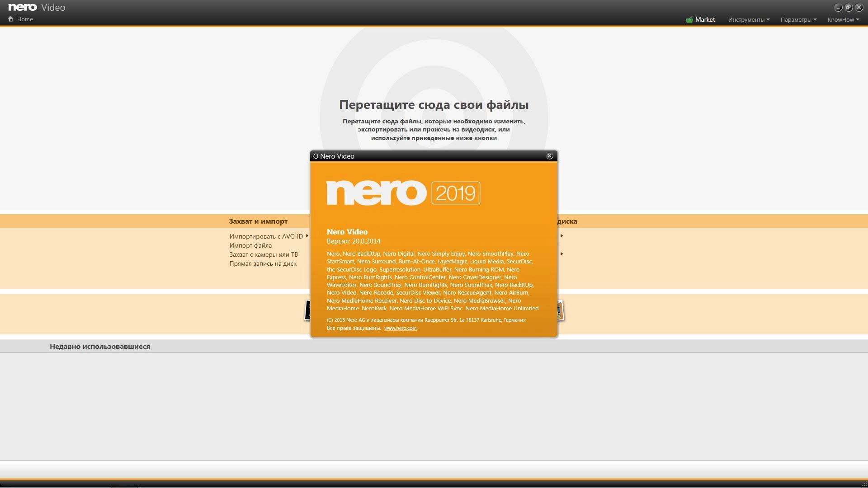Click the Недавно использовавшиеся heading

point(100,346)
